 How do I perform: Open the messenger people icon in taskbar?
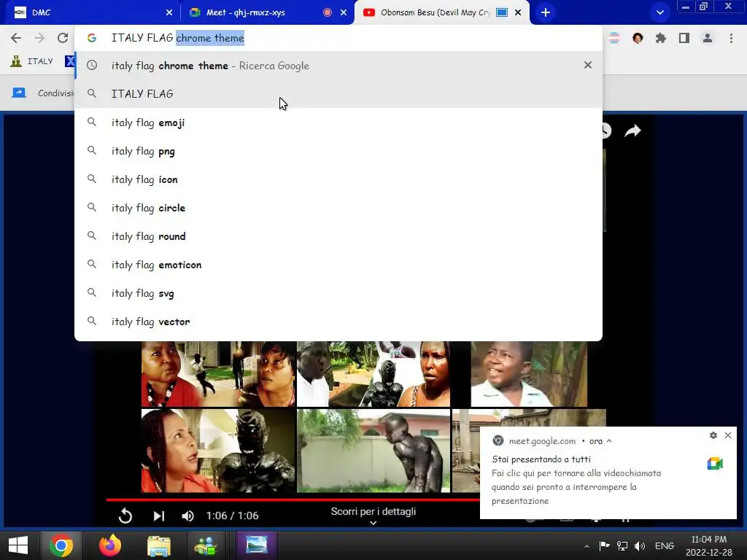coord(206,545)
